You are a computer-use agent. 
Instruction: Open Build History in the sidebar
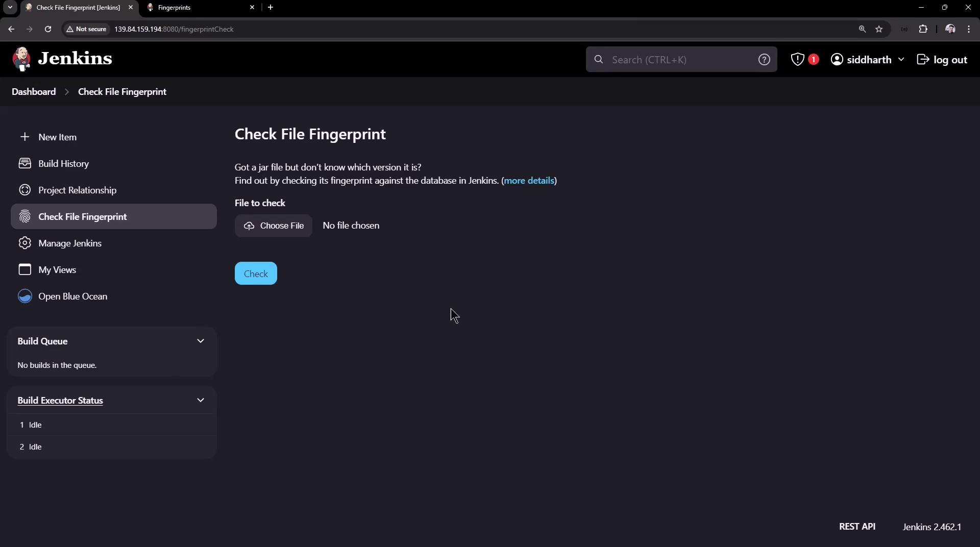click(113, 163)
